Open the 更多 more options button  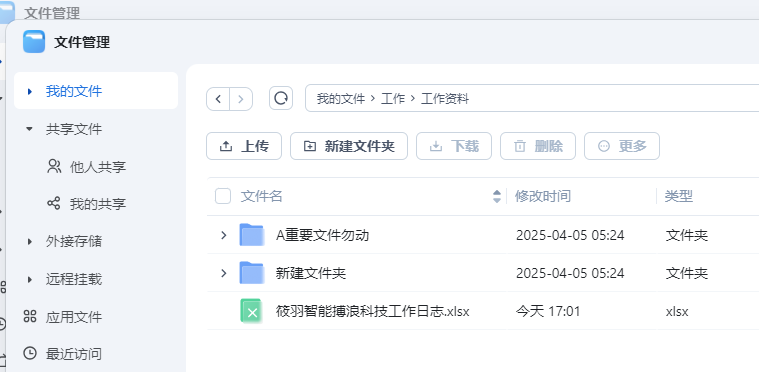622,146
